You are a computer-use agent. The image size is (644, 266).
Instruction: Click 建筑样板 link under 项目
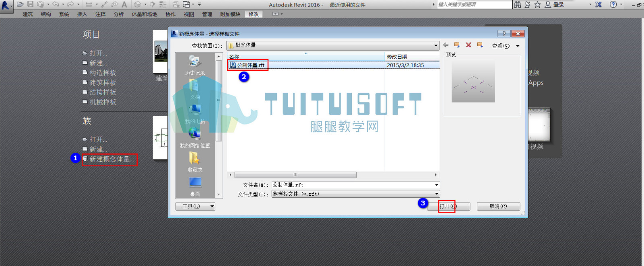[x=103, y=82]
